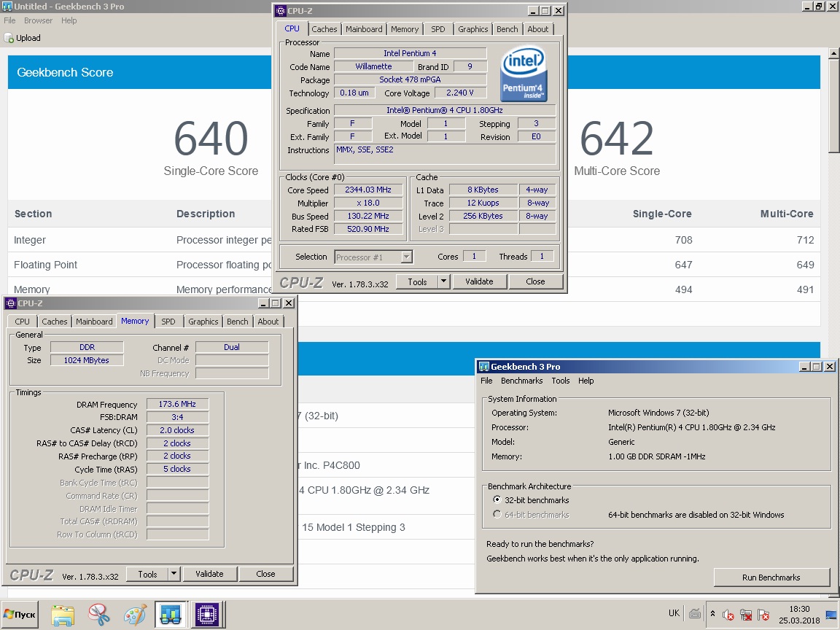Switch to the Geekbench taskbar icon
Screen dimensions: 840x630
171,615
